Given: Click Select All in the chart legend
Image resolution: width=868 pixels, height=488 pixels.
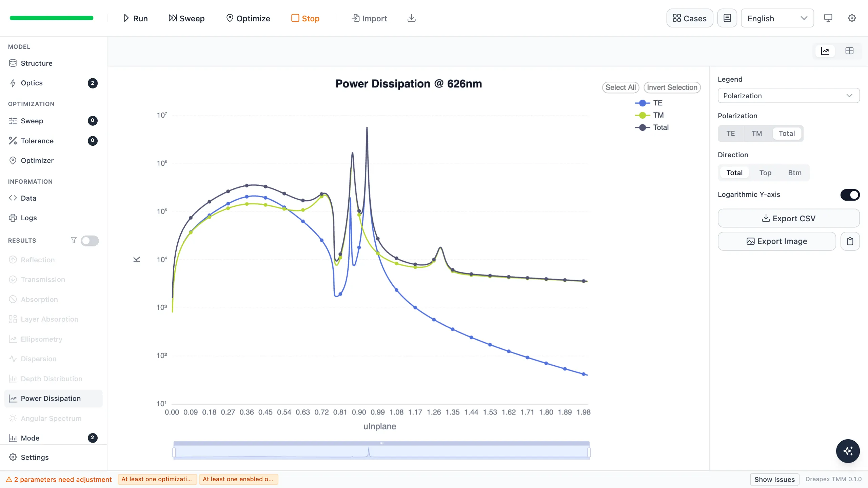Looking at the screenshot, I should point(620,87).
